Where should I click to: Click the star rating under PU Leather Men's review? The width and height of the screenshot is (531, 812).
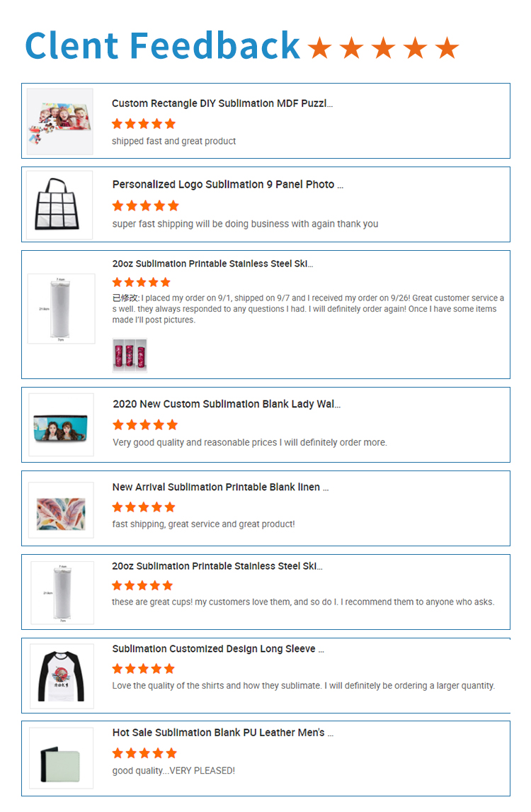point(144,753)
